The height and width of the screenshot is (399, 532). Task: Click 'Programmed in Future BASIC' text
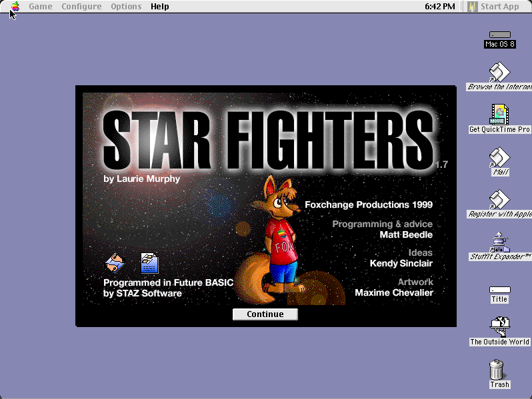coord(168,282)
